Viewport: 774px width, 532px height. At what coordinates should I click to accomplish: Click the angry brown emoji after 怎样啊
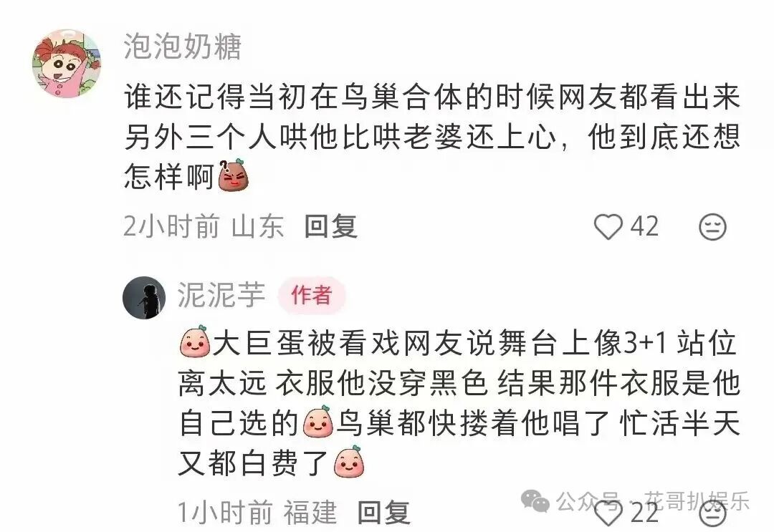[x=233, y=175]
